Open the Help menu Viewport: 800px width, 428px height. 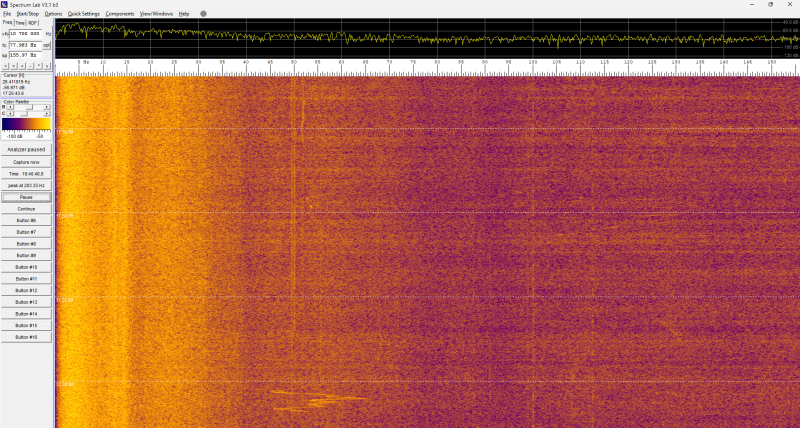184,14
